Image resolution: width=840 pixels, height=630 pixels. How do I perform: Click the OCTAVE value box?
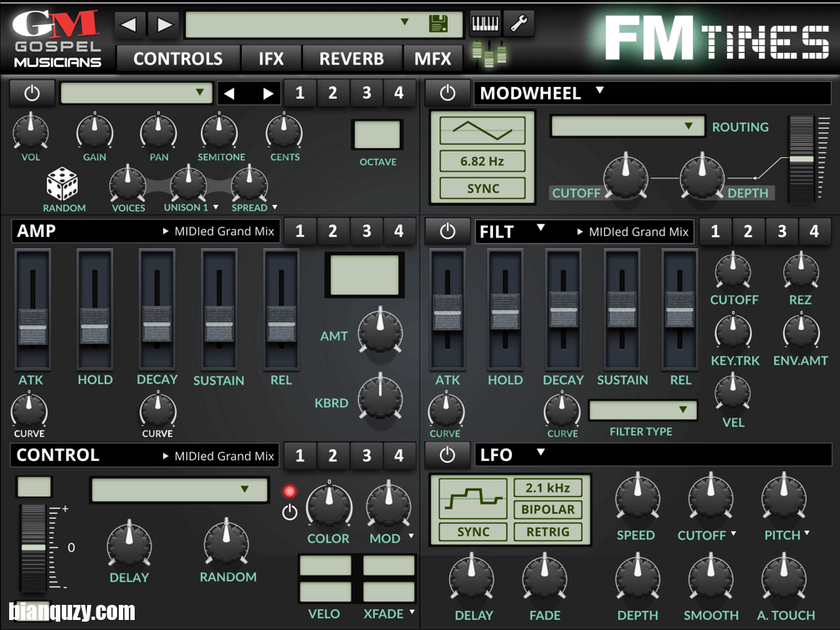tap(377, 135)
